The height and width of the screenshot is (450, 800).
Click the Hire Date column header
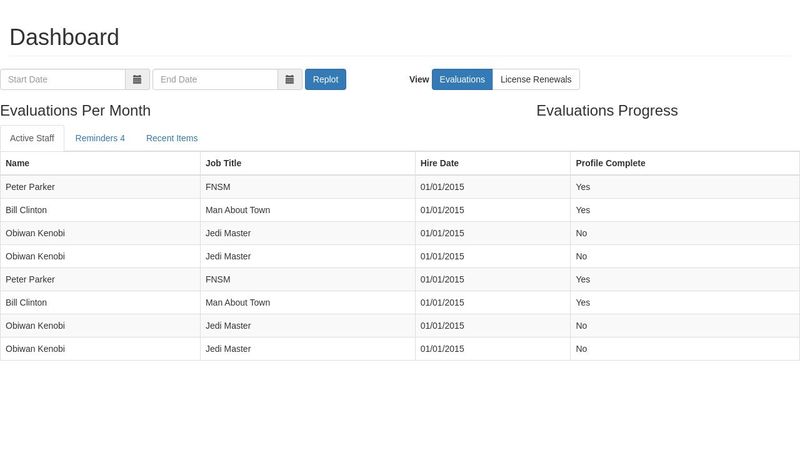tap(439, 163)
